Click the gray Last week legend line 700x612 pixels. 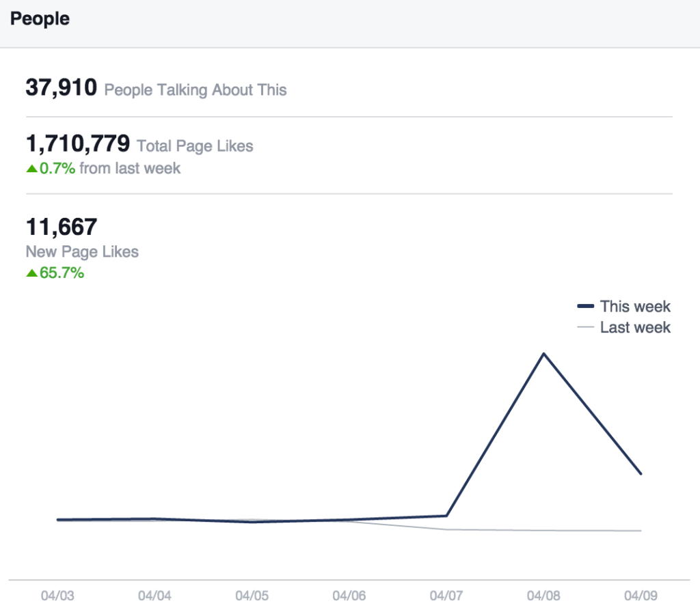586,328
